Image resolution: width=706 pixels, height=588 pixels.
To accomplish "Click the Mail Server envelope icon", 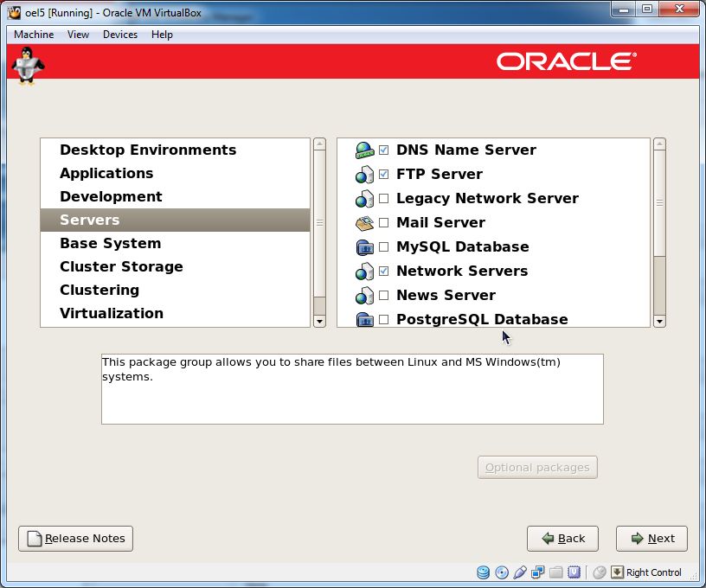I will pyautogui.click(x=365, y=223).
